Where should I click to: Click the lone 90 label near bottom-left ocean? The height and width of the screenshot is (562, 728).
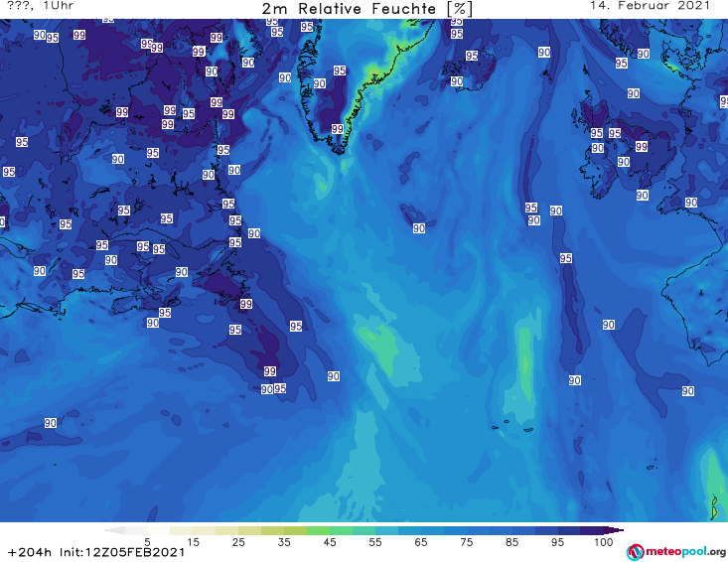(51, 423)
